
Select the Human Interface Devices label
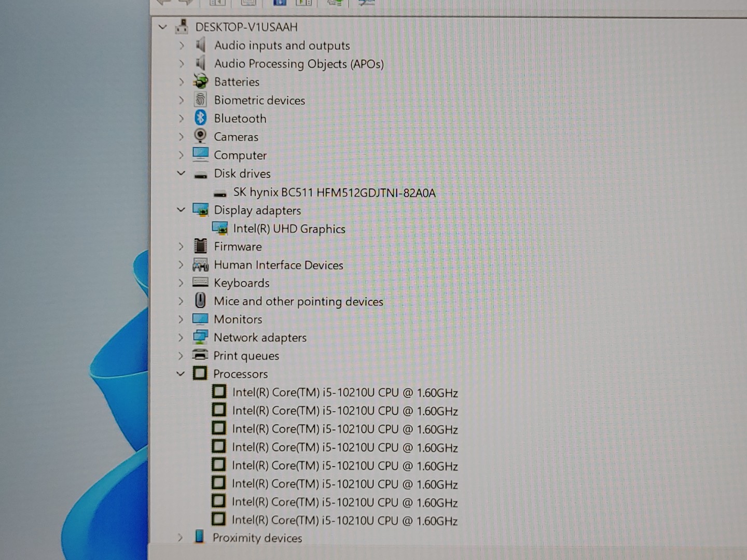pos(279,265)
